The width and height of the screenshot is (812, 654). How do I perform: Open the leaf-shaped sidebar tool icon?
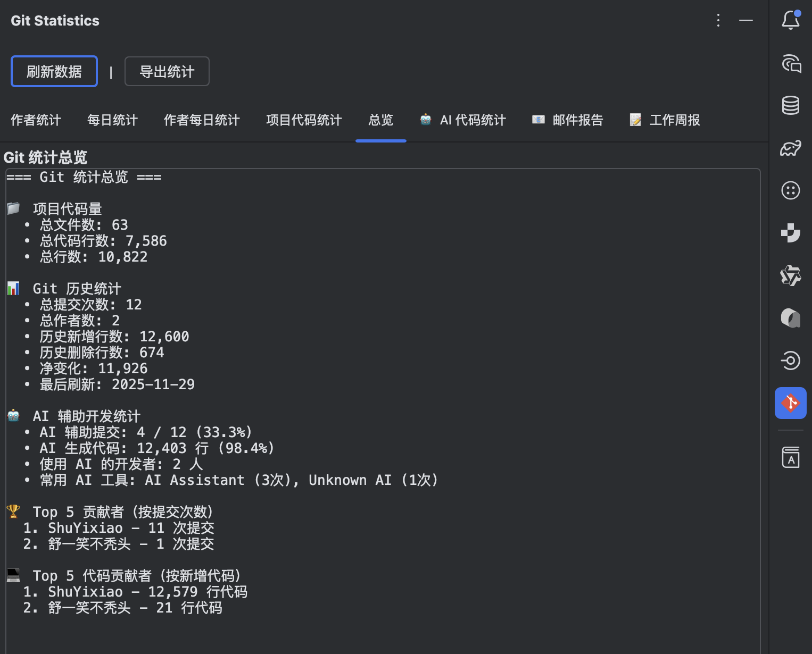(791, 318)
